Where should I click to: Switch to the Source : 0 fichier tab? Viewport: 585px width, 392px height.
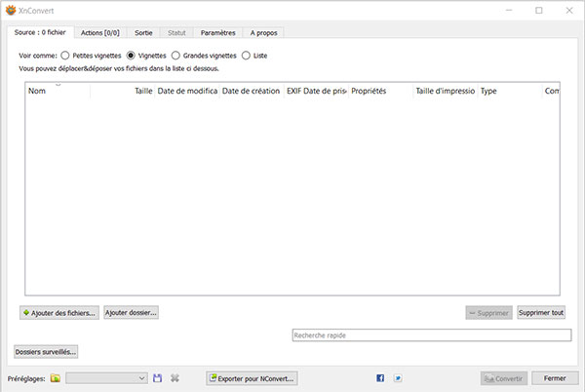coord(40,32)
